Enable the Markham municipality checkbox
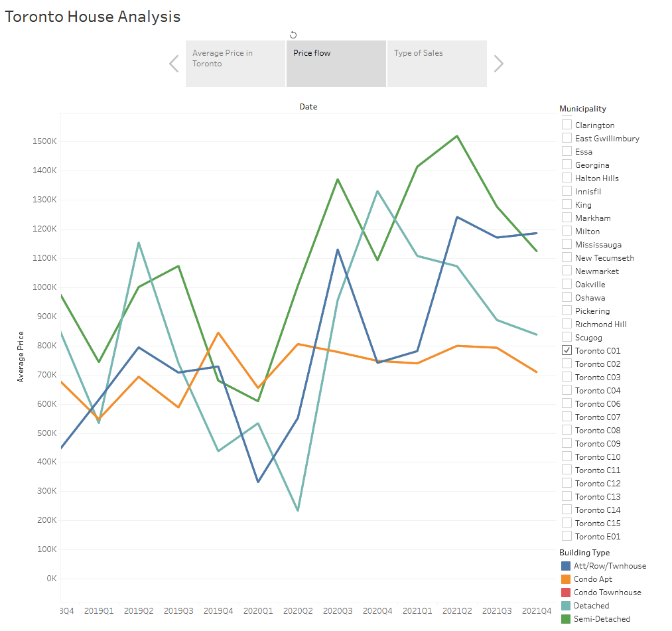 567,218
